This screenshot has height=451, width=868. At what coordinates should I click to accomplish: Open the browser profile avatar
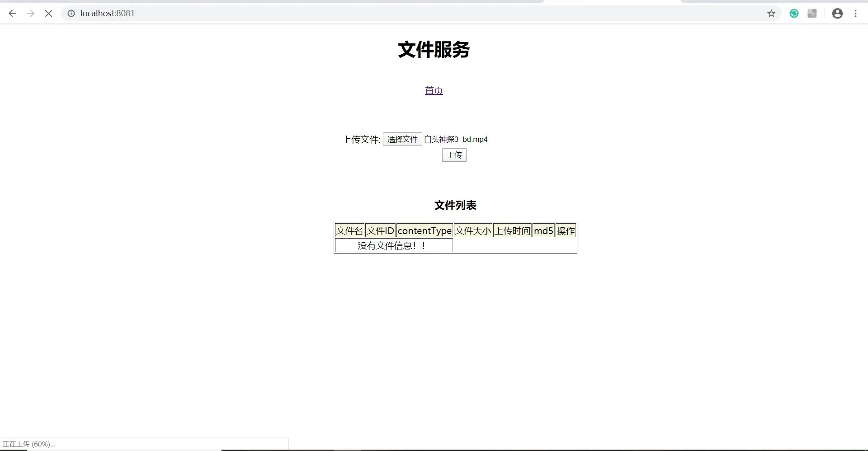(x=838, y=13)
